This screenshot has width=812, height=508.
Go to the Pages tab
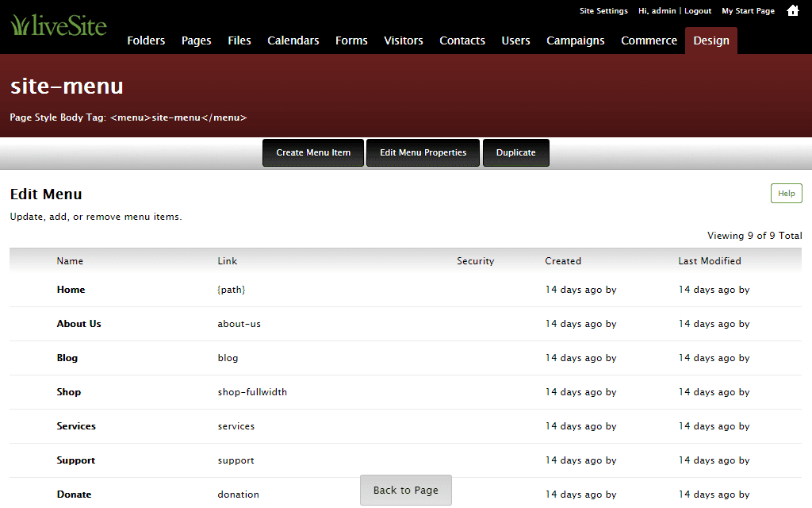pos(196,40)
